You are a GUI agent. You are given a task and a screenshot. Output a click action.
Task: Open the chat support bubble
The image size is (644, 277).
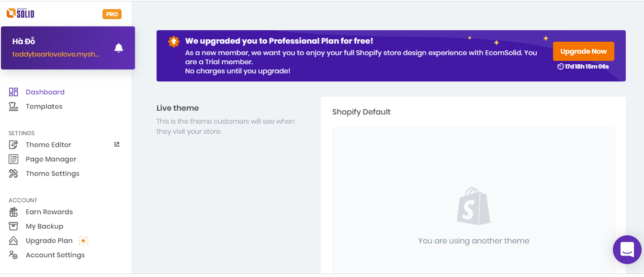click(x=627, y=250)
